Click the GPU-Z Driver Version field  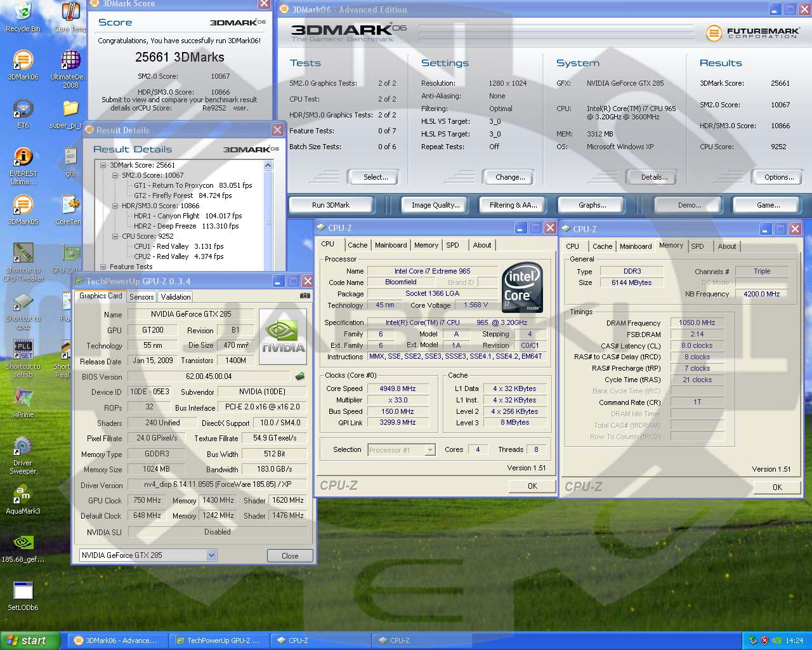pyautogui.click(x=218, y=485)
